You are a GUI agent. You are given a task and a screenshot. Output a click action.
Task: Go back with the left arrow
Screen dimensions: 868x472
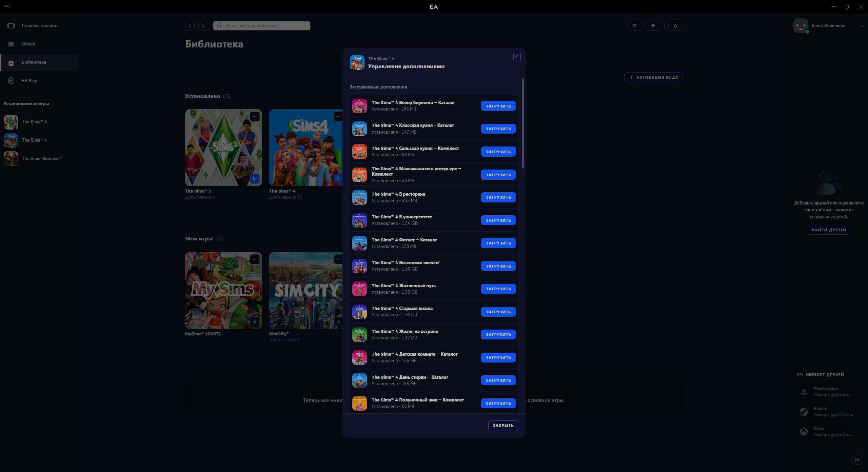click(190, 26)
